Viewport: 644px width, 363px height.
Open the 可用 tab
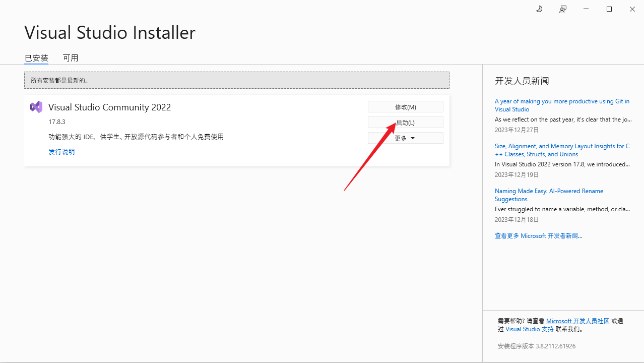coord(71,58)
